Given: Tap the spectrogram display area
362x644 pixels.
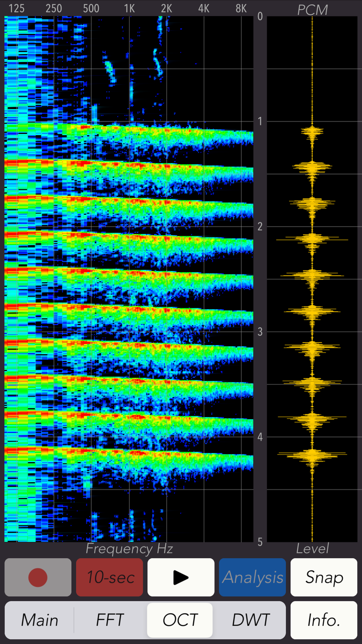Looking at the screenshot, I should click(x=129, y=279).
